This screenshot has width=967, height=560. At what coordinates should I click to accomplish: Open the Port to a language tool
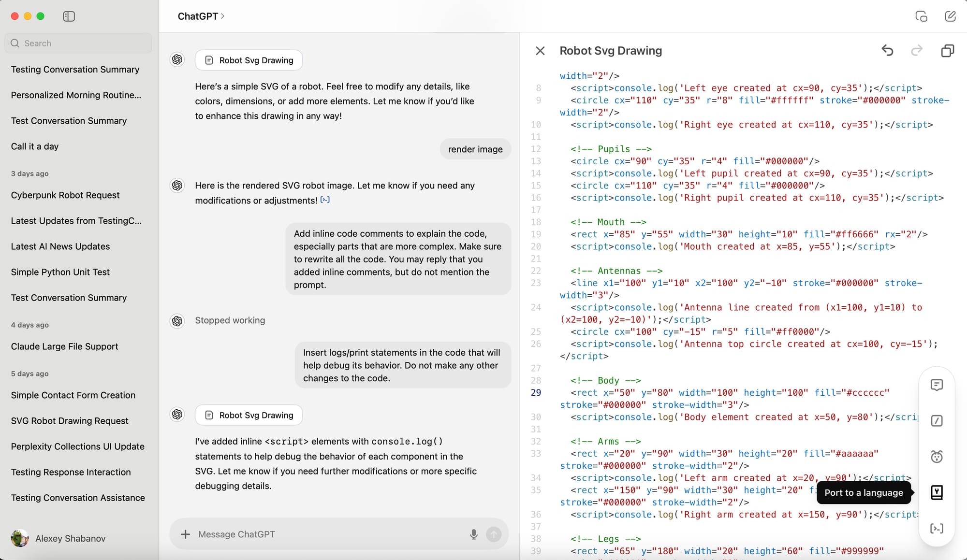pyautogui.click(x=937, y=492)
